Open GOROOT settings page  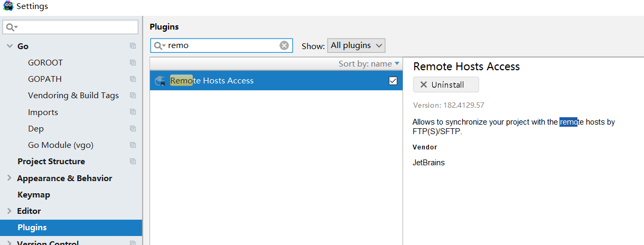45,62
